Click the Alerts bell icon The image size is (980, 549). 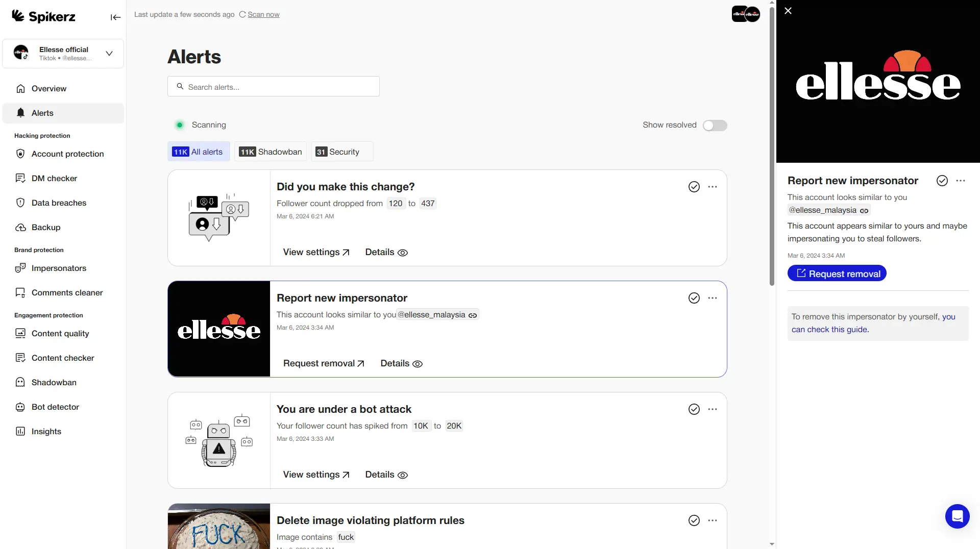pos(20,113)
